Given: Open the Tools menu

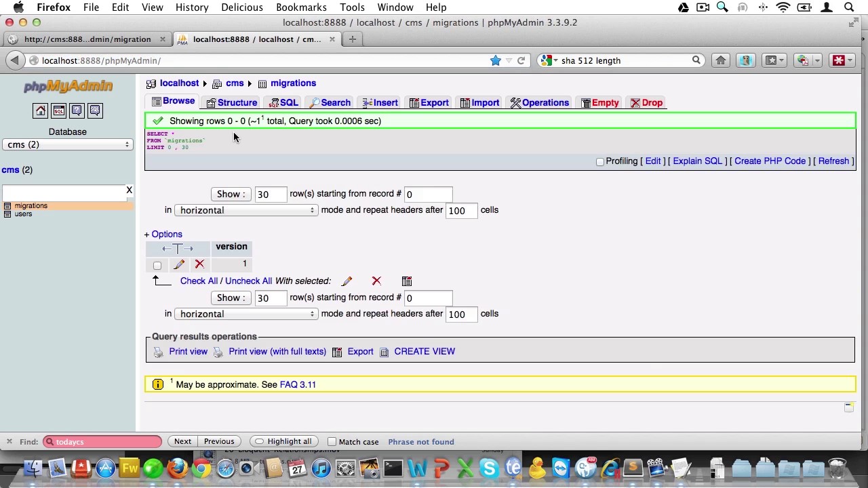Looking at the screenshot, I should [352, 7].
